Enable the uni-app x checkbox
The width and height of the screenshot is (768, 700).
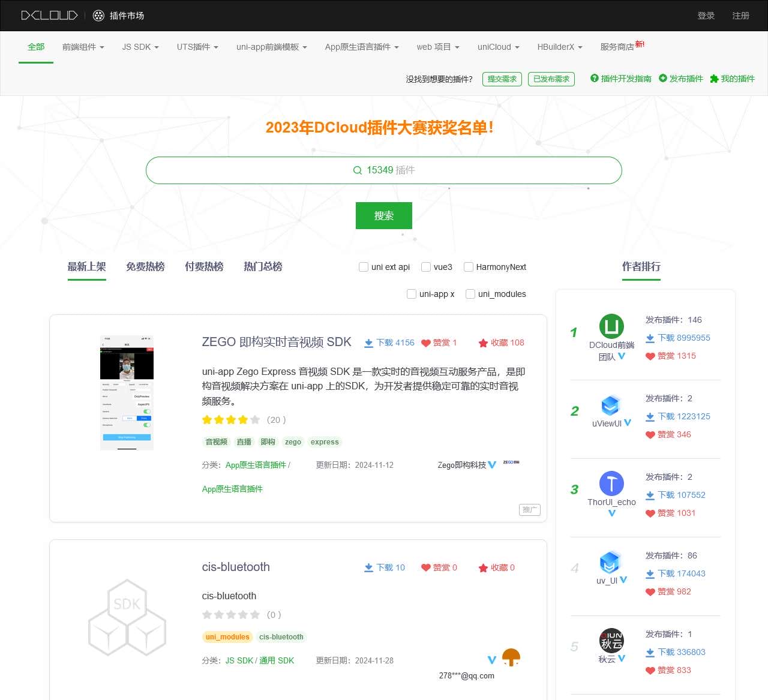(x=412, y=294)
